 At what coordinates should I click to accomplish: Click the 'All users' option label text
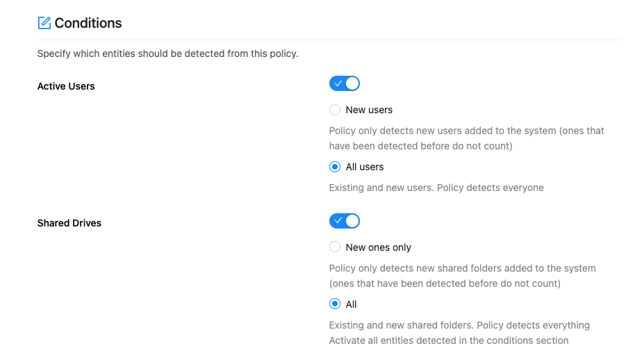pyautogui.click(x=365, y=167)
